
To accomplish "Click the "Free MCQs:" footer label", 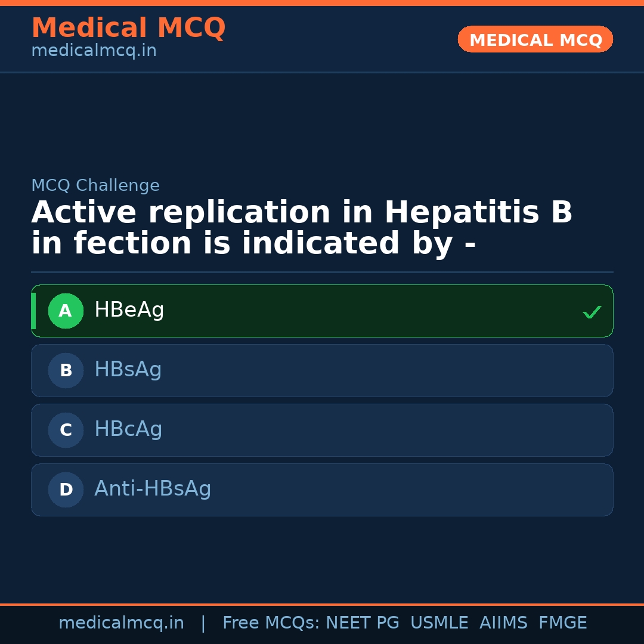I will (271, 623).
